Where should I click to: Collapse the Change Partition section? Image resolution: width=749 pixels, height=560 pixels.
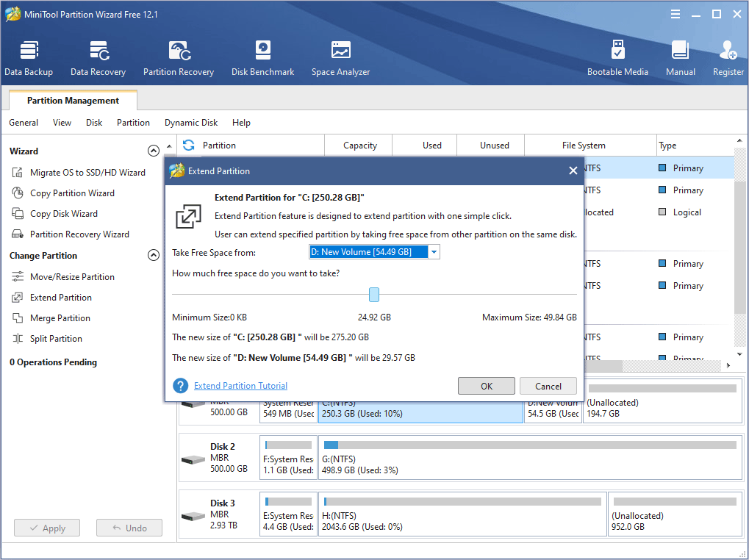[x=154, y=256]
